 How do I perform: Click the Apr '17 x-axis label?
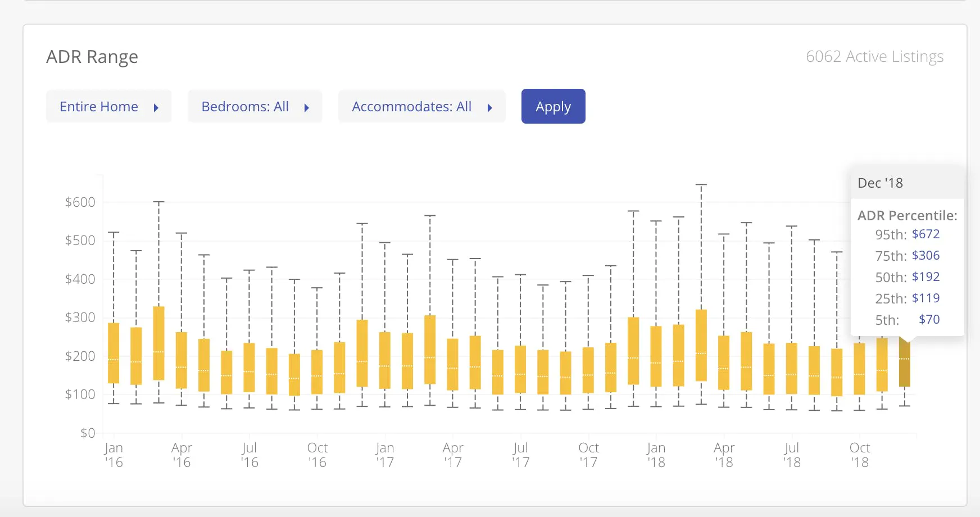point(453,455)
